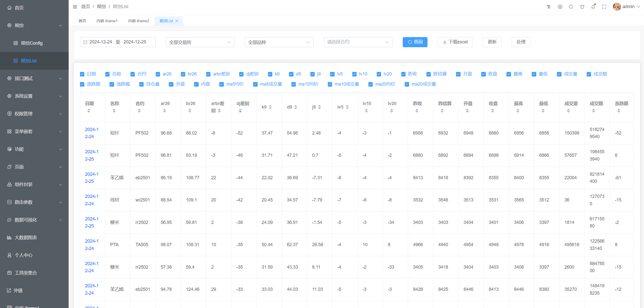
Task: Open the header search magnifier icon
Action: [x=571, y=7]
